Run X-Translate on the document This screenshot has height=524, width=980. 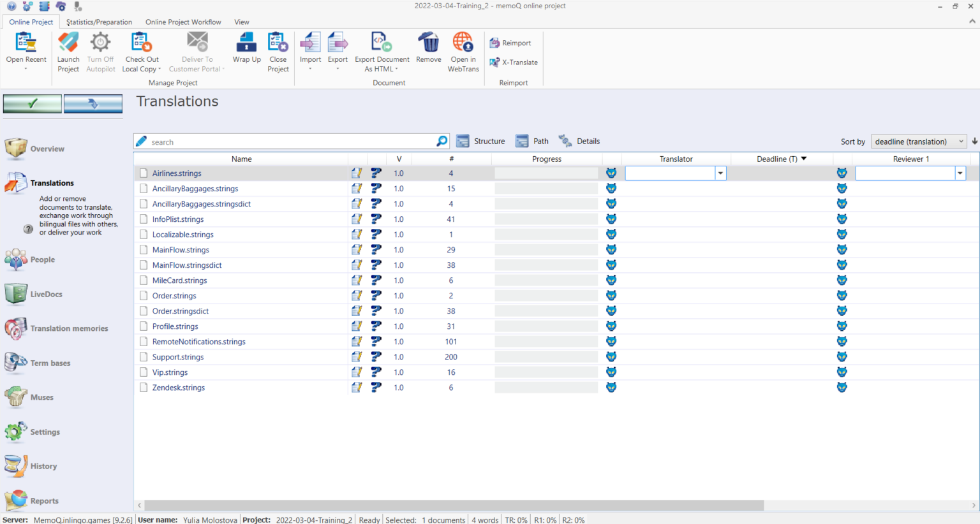(x=514, y=62)
